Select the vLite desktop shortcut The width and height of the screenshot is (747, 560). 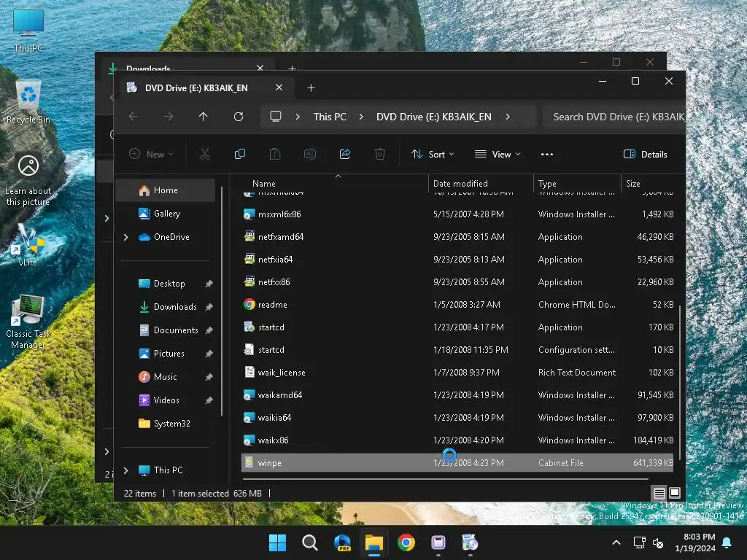coord(28,245)
